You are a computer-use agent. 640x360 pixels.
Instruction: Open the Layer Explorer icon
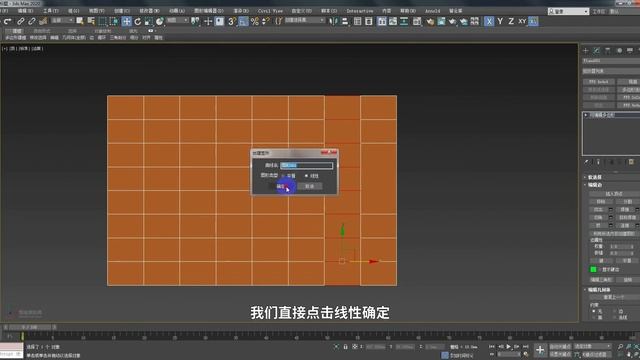(x=369, y=21)
